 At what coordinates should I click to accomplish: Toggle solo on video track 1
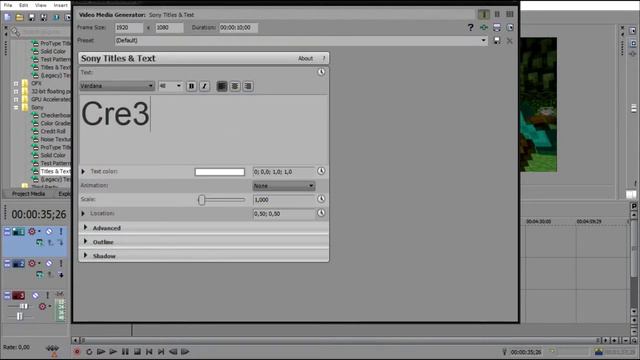pyautogui.click(x=61, y=231)
